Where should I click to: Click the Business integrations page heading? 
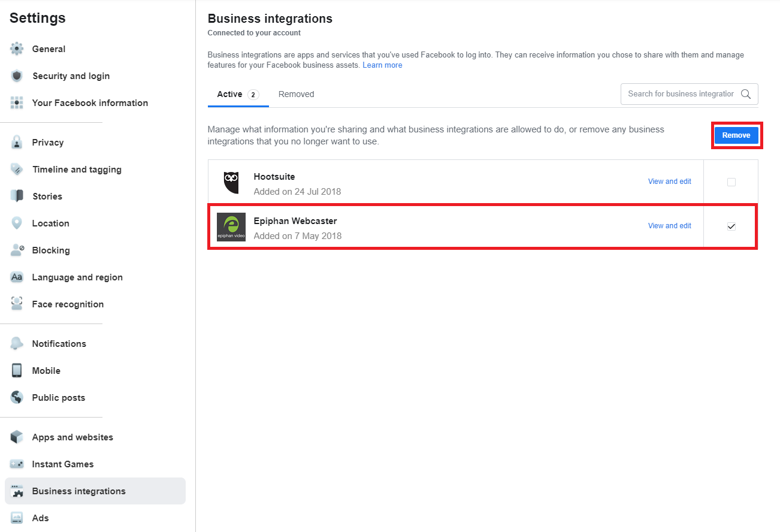pos(270,19)
